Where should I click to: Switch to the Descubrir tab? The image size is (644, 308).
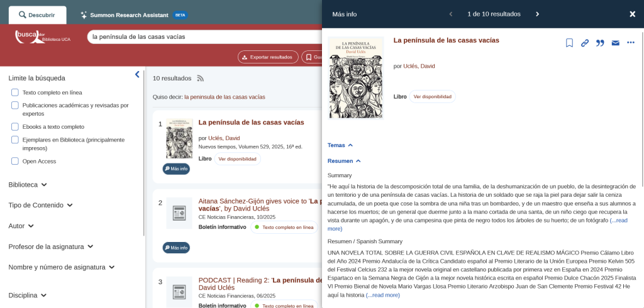[x=37, y=14]
